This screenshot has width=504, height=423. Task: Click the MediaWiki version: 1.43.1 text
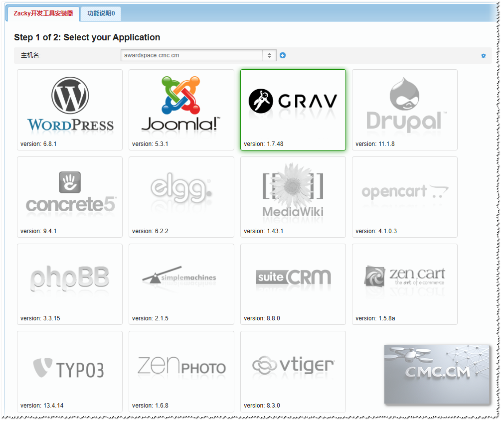264,231
